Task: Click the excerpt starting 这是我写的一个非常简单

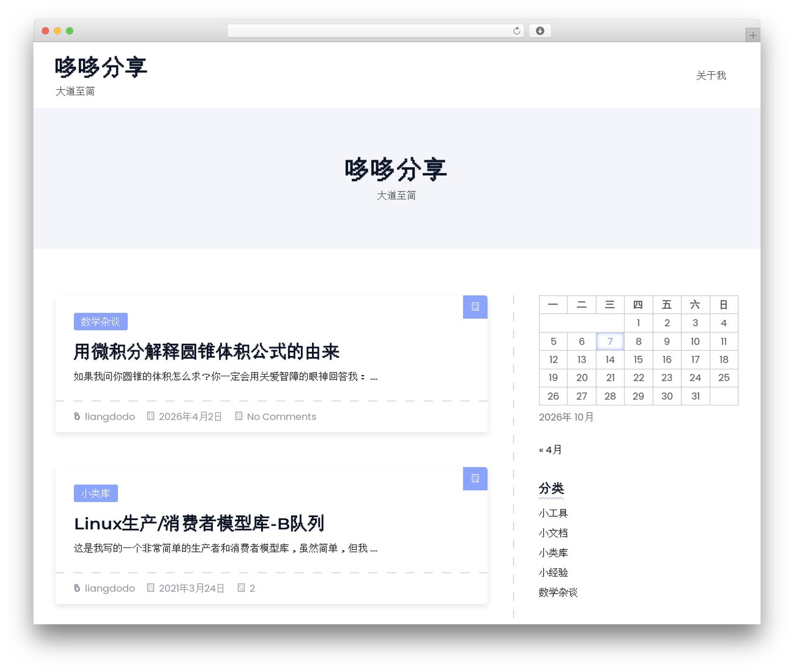Action: 226,548
